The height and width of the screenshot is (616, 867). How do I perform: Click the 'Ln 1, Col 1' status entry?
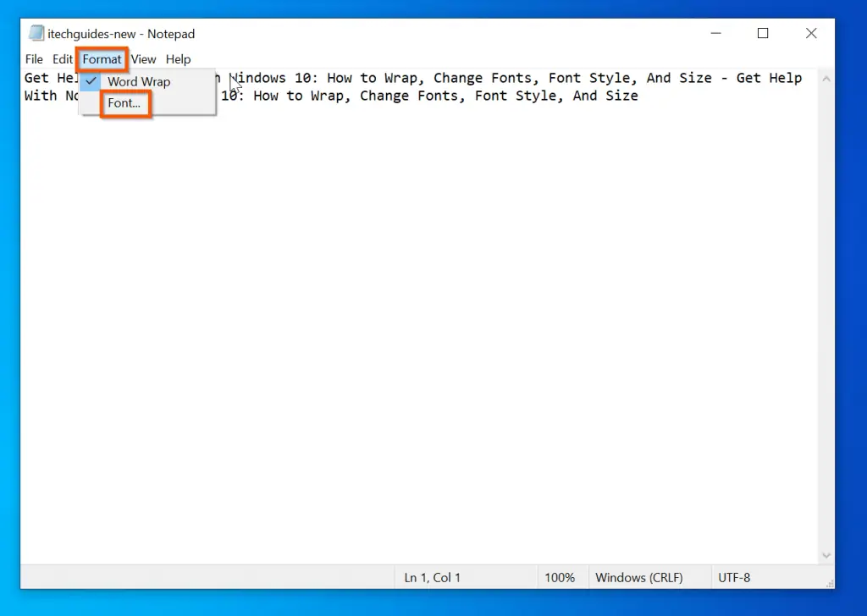(x=433, y=578)
